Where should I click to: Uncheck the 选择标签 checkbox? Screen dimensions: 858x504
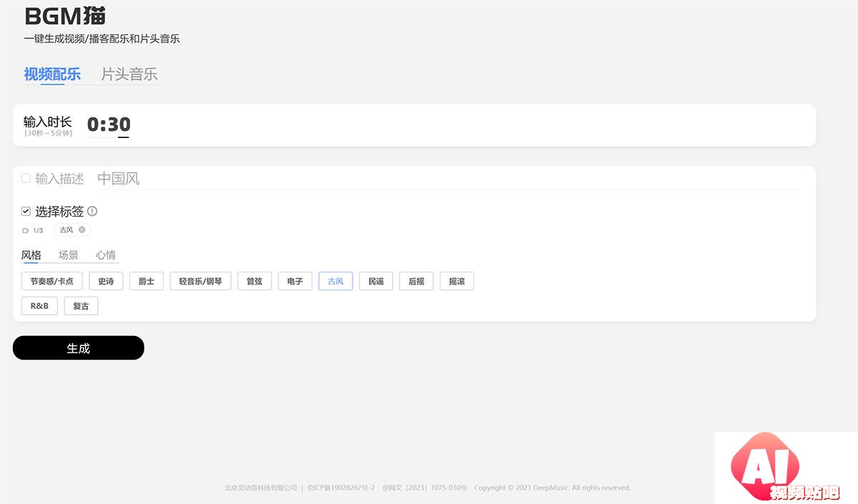tap(26, 212)
